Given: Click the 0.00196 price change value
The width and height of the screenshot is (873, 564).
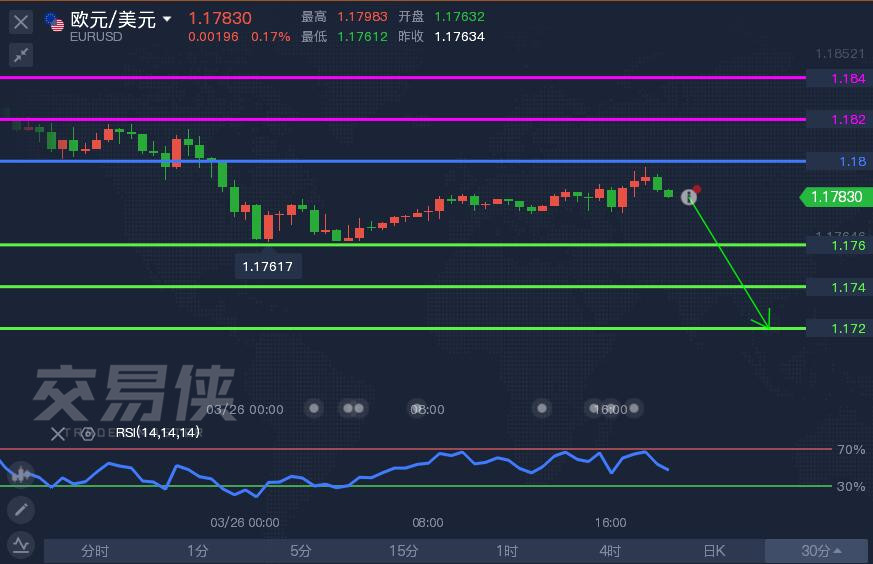Looking at the screenshot, I should point(213,37).
